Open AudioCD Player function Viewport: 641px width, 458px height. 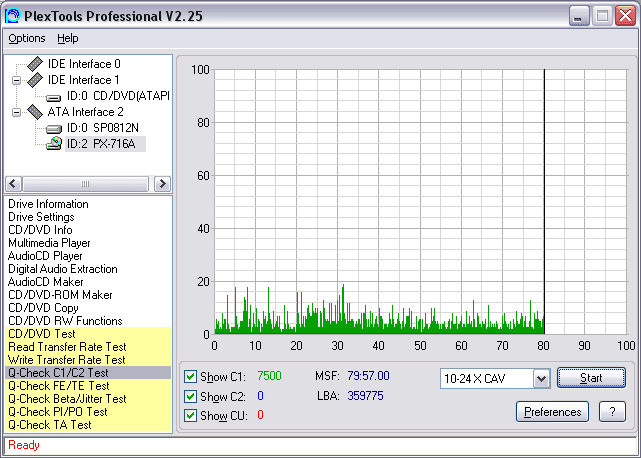click(45, 256)
